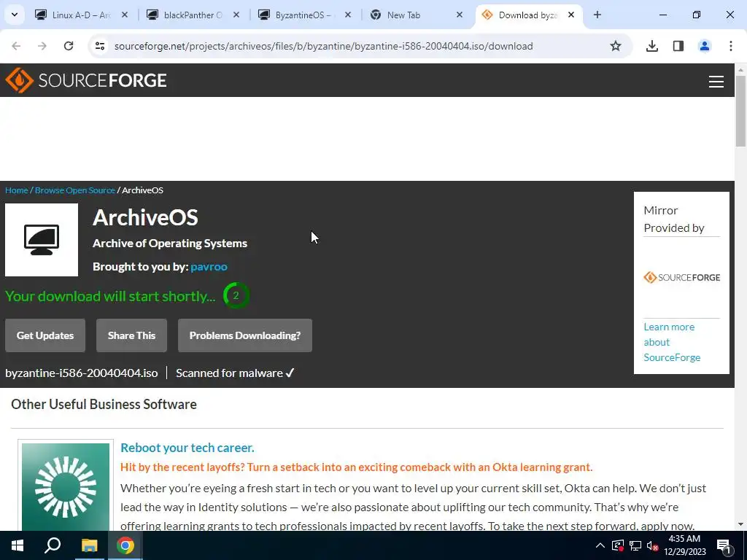Open a new browser tab with plus icon

click(597, 15)
